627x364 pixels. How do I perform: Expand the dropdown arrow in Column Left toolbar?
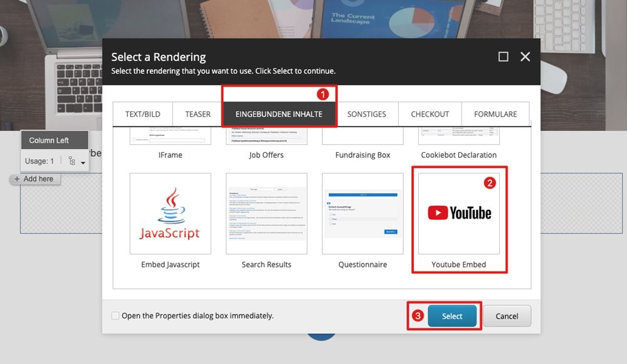tap(83, 163)
